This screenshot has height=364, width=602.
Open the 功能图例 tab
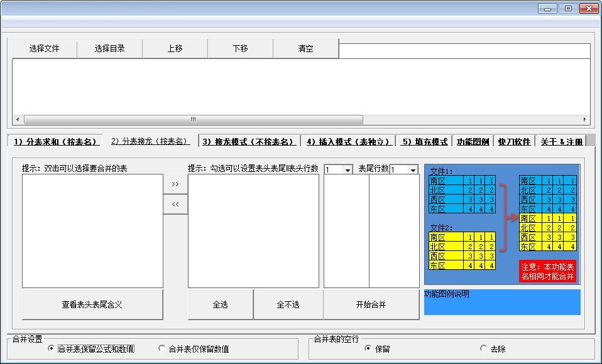coord(473,142)
